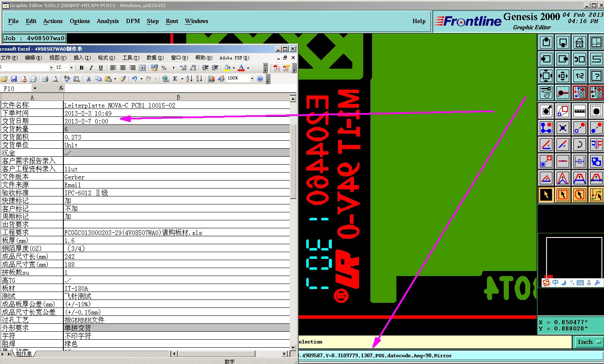Click the Excel Cut scissors icon

(x=89, y=79)
